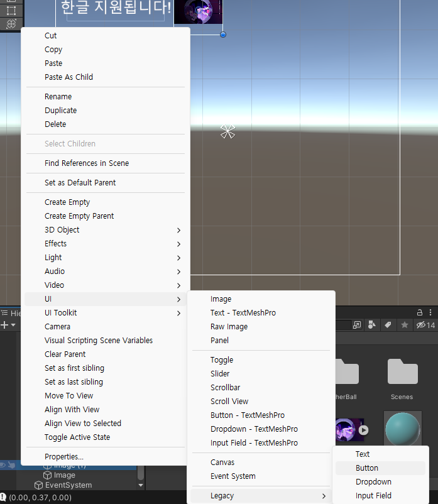The height and width of the screenshot is (504, 438).
Task: Choose Text - TextMeshPro
Action: [261, 313]
